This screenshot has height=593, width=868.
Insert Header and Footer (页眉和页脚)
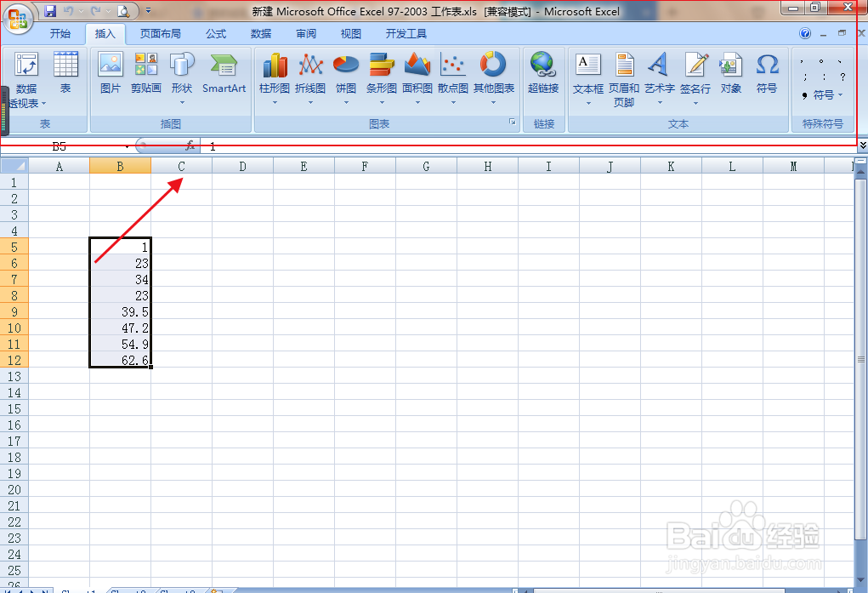coord(624,79)
